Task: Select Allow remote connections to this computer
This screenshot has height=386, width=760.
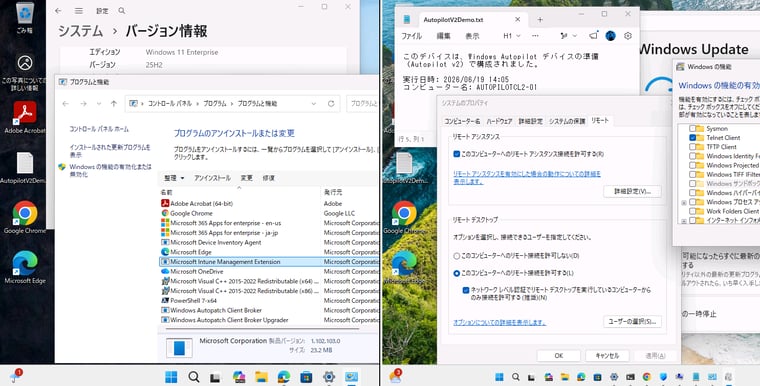Action: [457, 273]
